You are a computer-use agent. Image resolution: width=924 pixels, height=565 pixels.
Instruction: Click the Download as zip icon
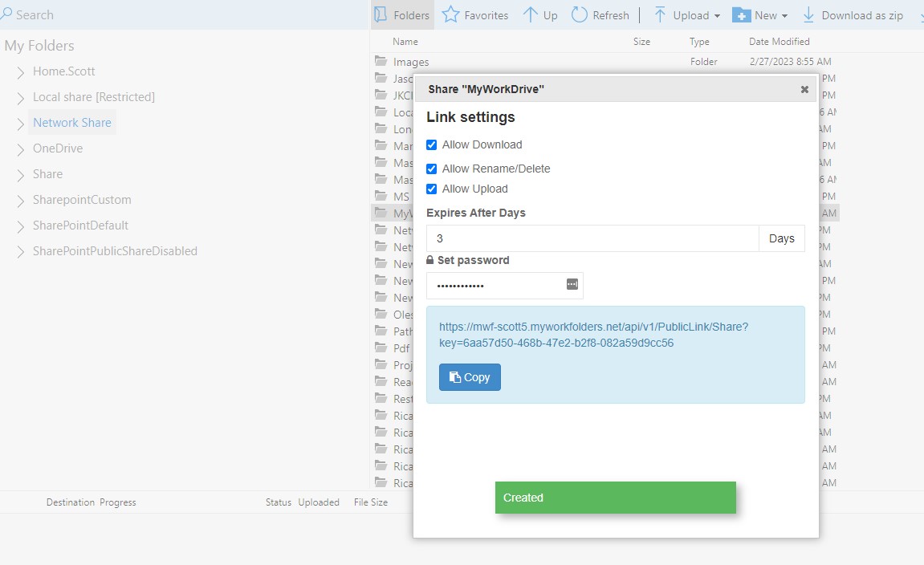click(809, 15)
